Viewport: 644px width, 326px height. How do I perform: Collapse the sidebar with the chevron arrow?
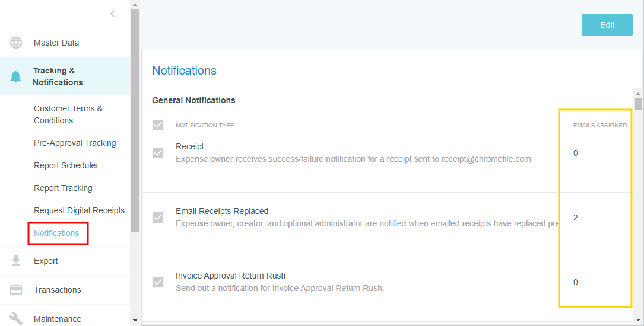112,14
